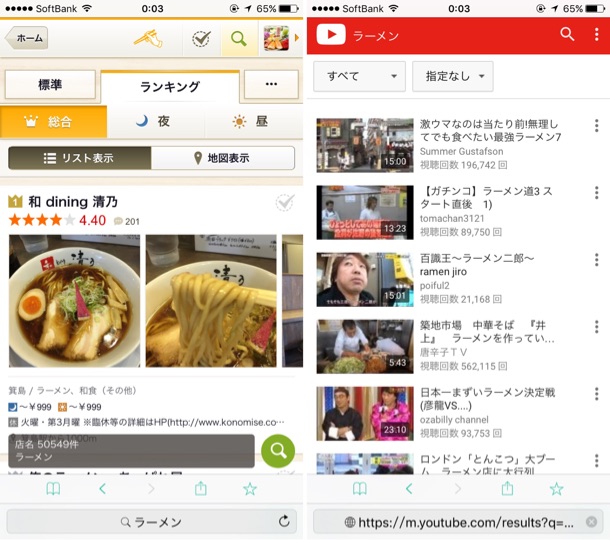The height and width of the screenshot is (540, 610).
Task: Tap favorite star in right browser toolbar
Action: click(x=556, y=489)
